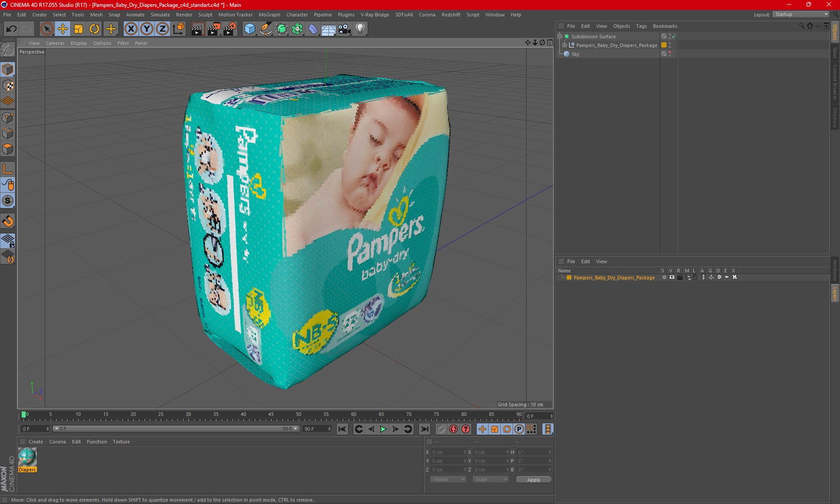
Task: Add a Floor environment object
Action: [329, 29]
